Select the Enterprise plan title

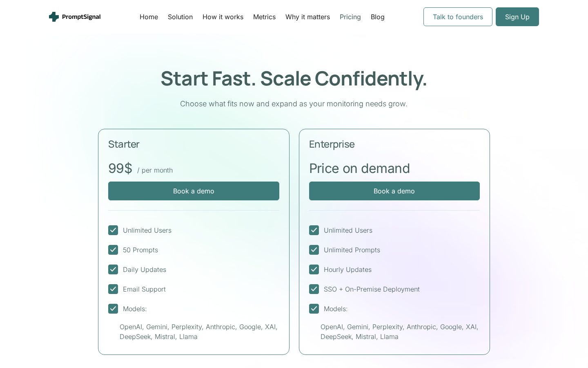point(332,144)
